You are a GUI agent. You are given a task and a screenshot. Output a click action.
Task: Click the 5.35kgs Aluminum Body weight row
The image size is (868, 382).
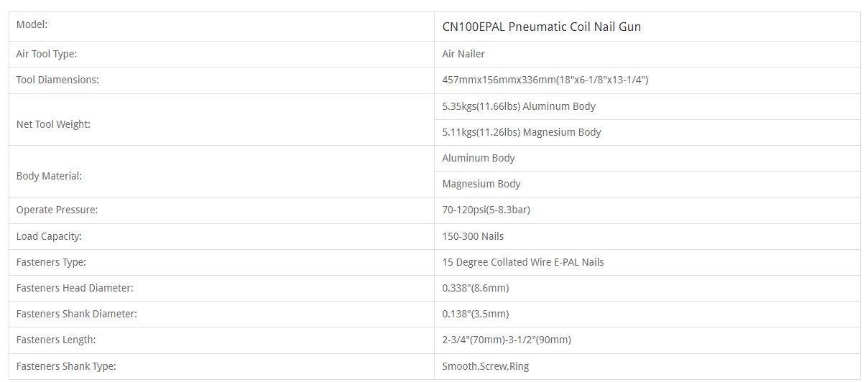pos(647,106)
